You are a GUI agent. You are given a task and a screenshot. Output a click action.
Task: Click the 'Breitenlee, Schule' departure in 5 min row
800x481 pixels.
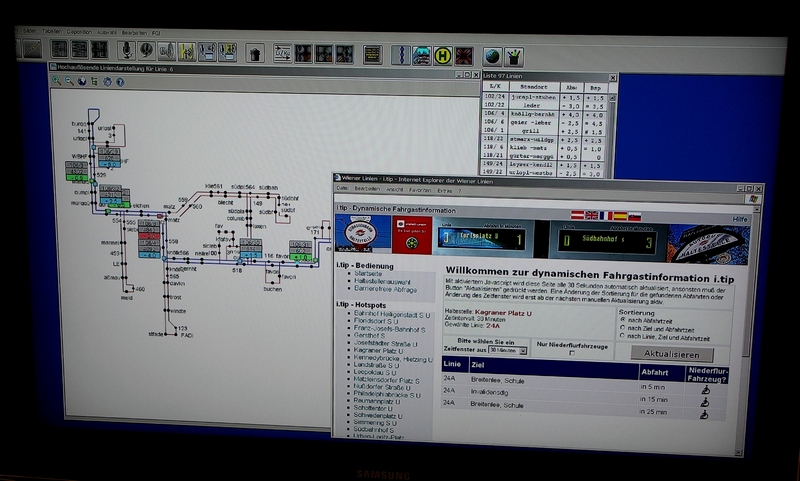[584, 383]
